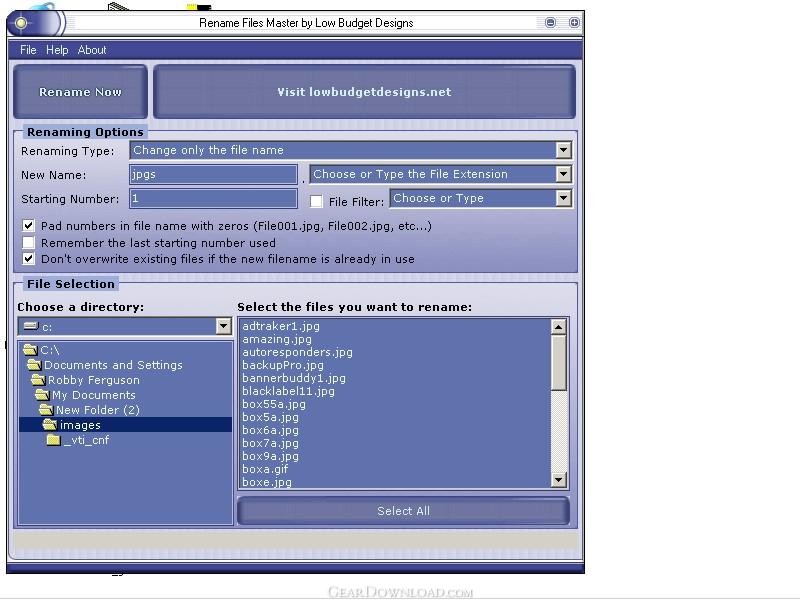Open the About menu

(92, 50)
